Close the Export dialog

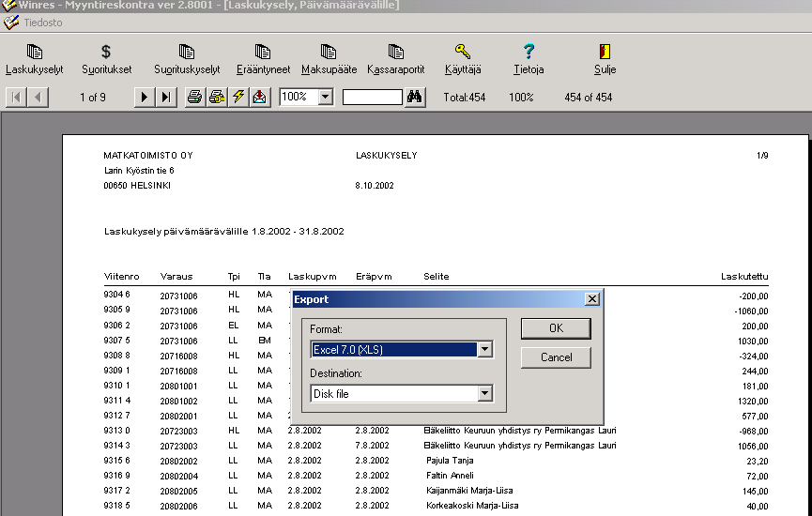pyautogui.click(x=592, y=299)
